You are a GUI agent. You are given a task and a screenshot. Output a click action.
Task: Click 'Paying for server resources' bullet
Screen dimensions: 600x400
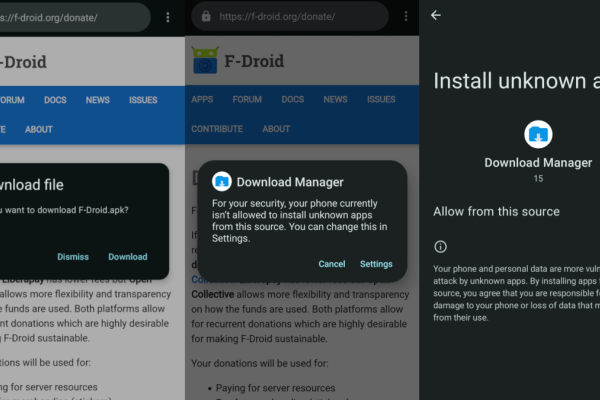point(276,388)
